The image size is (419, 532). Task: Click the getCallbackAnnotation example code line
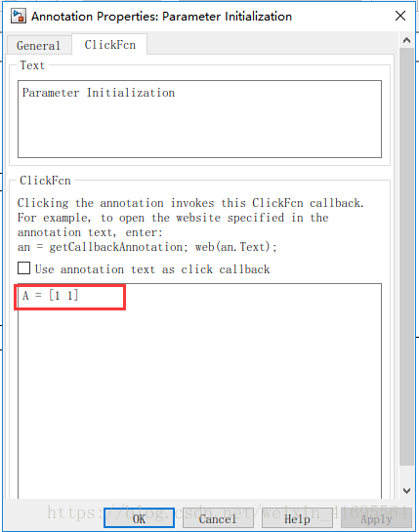coord(147,247)
